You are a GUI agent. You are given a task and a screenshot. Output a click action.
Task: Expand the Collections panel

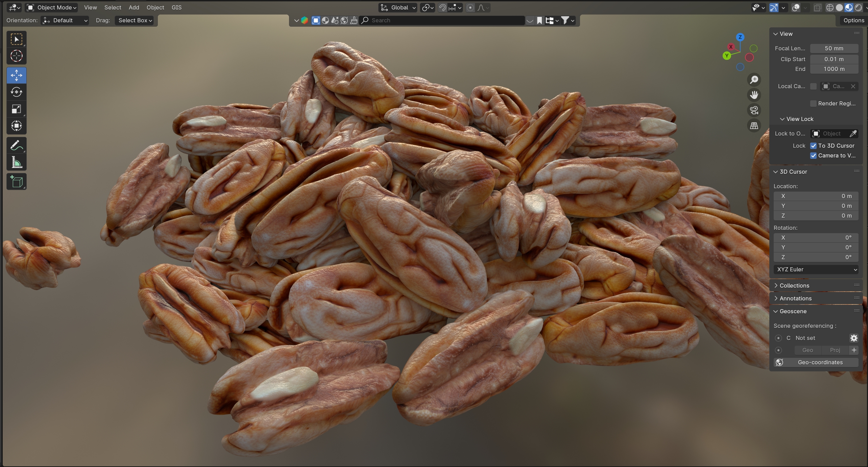click(794, 286)
